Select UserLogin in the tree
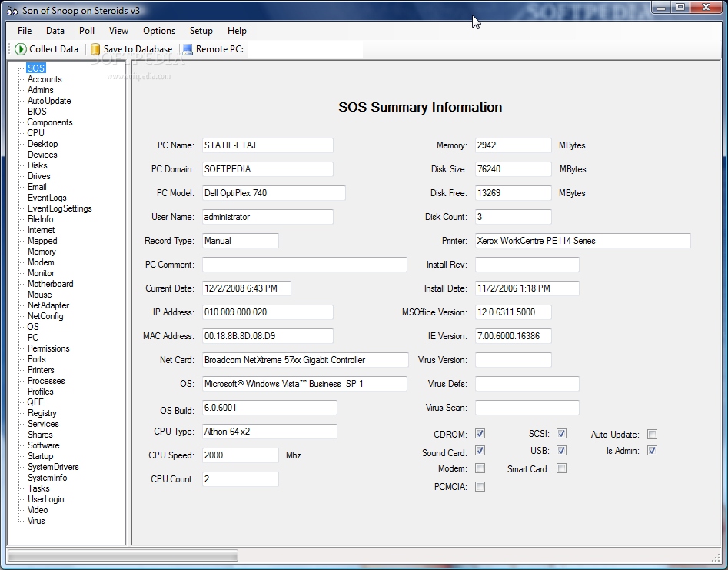Viewport: 728px width, 570px height. 45,499
